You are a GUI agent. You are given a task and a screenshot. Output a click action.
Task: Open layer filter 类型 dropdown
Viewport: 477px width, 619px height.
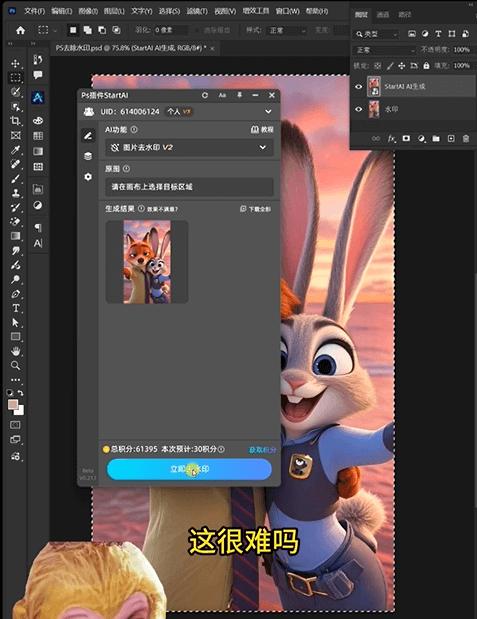[376, 34]
